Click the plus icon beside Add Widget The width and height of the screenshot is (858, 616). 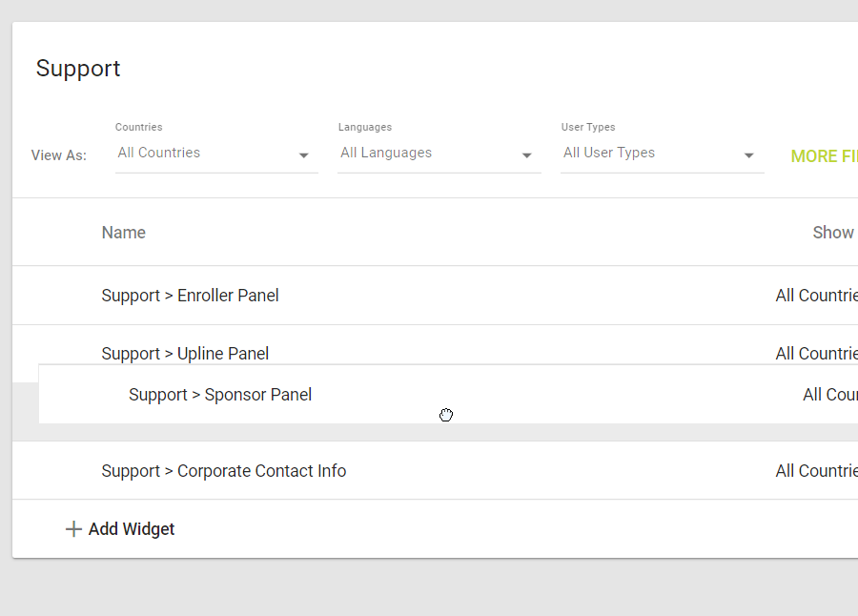[x=73, y=529]
